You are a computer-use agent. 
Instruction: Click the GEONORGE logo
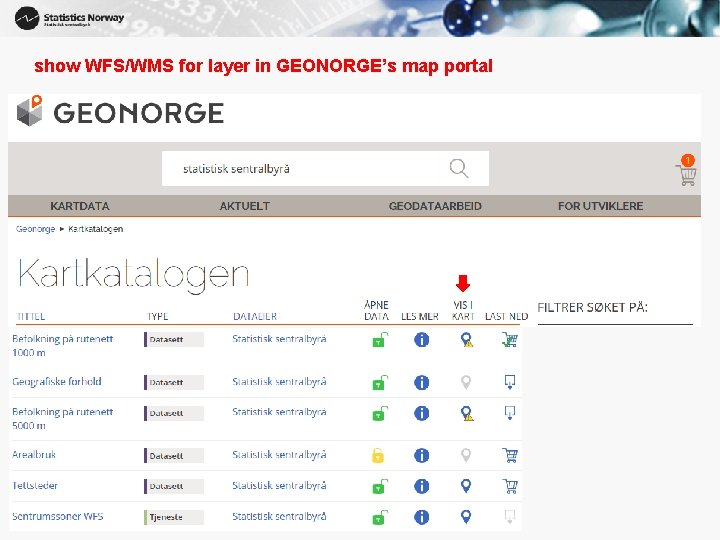tap(120, 112)
